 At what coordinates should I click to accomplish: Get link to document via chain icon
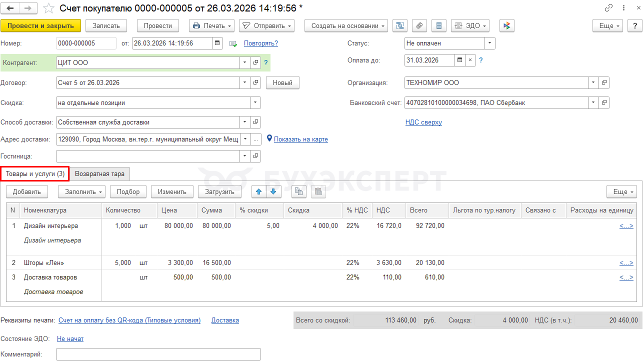[608, 8]
